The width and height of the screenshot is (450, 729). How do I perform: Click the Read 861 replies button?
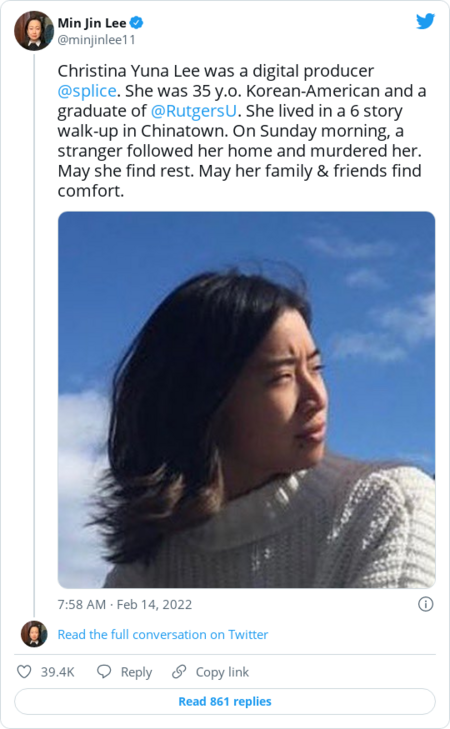point(225,701)
